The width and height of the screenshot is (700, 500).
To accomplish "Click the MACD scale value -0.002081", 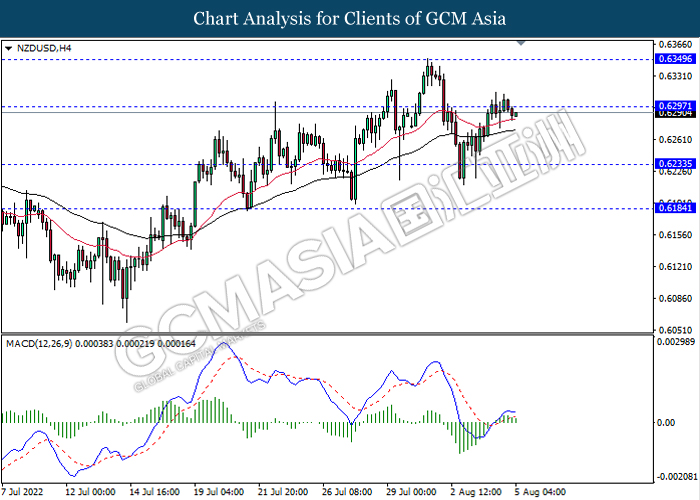I will (x=676, y=477).
